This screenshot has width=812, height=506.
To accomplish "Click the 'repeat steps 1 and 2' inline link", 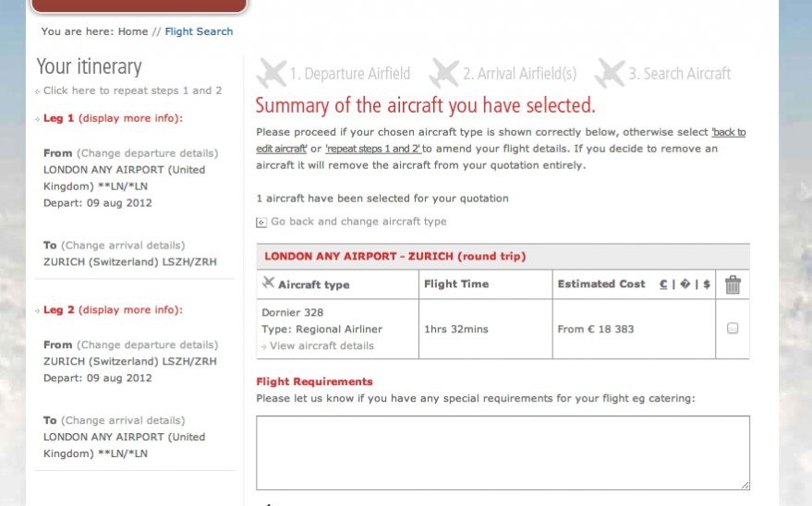I will click(x=372, y=149).
